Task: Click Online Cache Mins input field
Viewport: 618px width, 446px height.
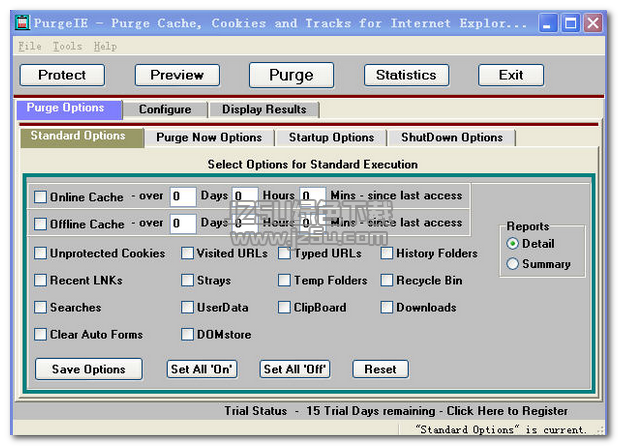Action: pyautogui.click(x=313, y=196)
